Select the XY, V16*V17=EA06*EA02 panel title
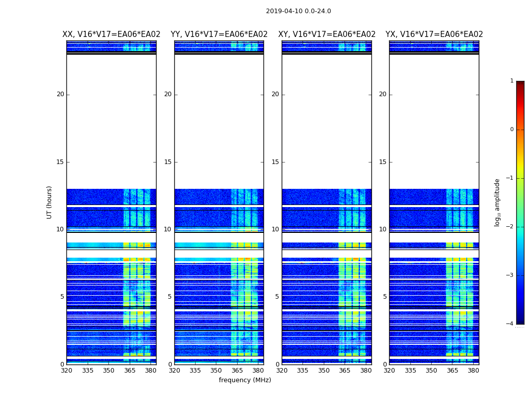This screenshot has height=405, width=532. pos(327,34)
